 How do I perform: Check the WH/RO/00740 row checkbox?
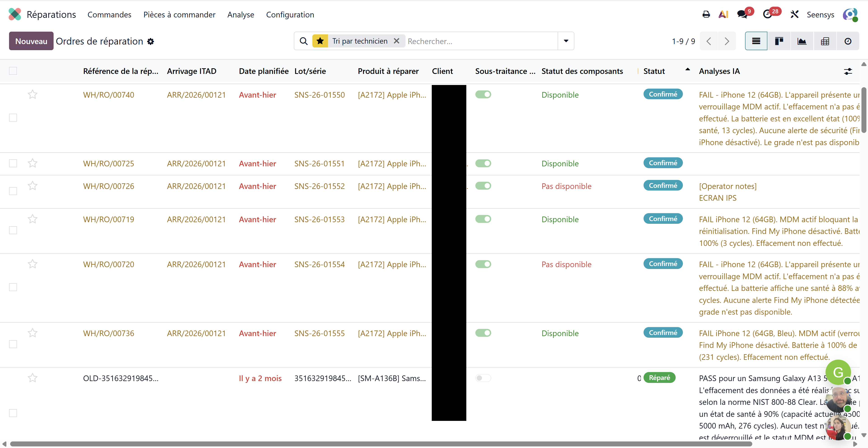coord(13,118)
